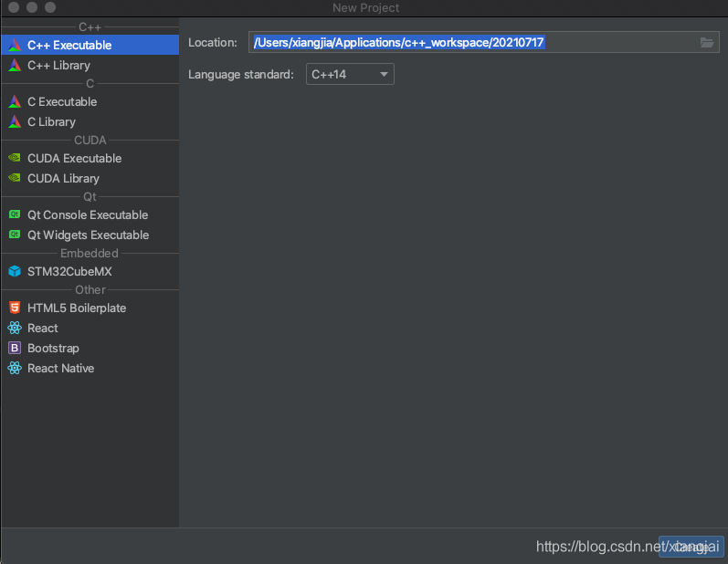
Task: Choose the C Executable project type
Action: click(x=90, y=101)
